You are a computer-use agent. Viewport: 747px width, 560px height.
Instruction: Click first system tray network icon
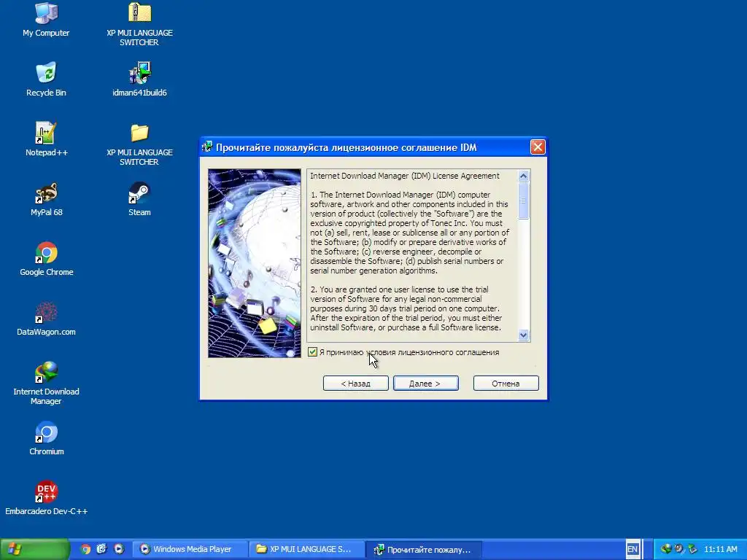click(x=666, y=549)
